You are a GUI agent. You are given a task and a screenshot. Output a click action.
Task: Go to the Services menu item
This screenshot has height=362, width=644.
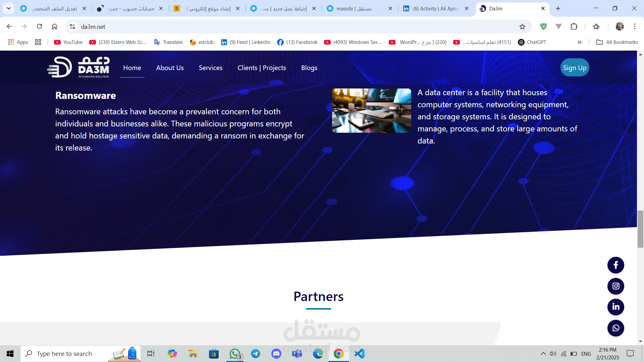tap(210, 68)
